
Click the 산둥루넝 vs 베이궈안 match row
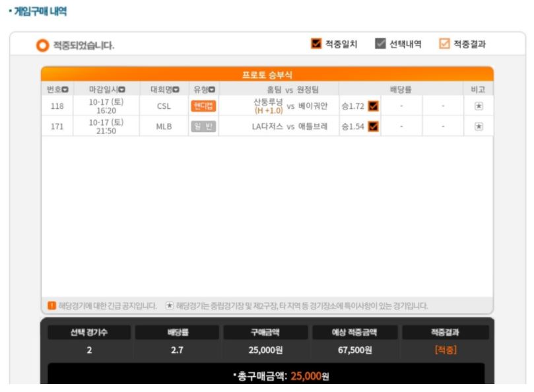267,106
